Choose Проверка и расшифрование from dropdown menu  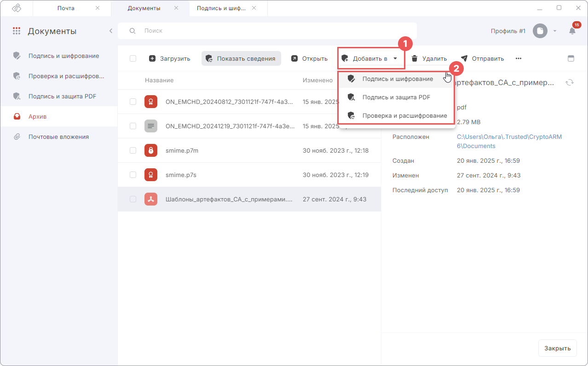[x=397, y=115]
